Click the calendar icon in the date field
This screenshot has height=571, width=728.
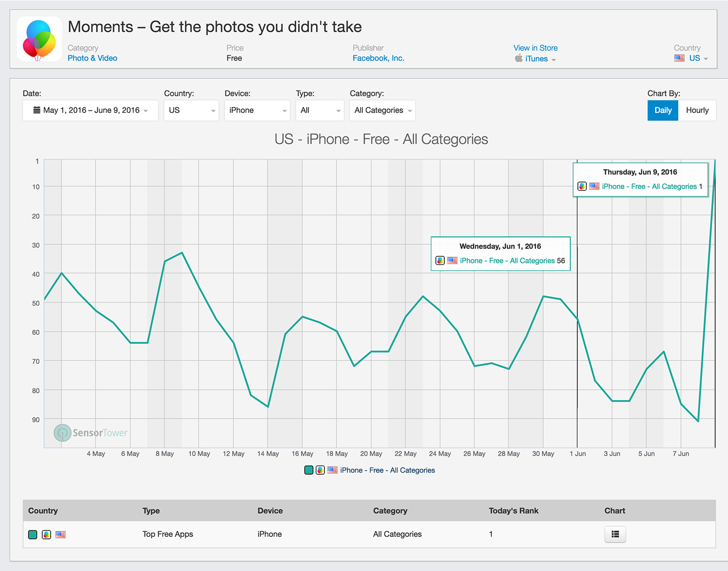(37, 110)
